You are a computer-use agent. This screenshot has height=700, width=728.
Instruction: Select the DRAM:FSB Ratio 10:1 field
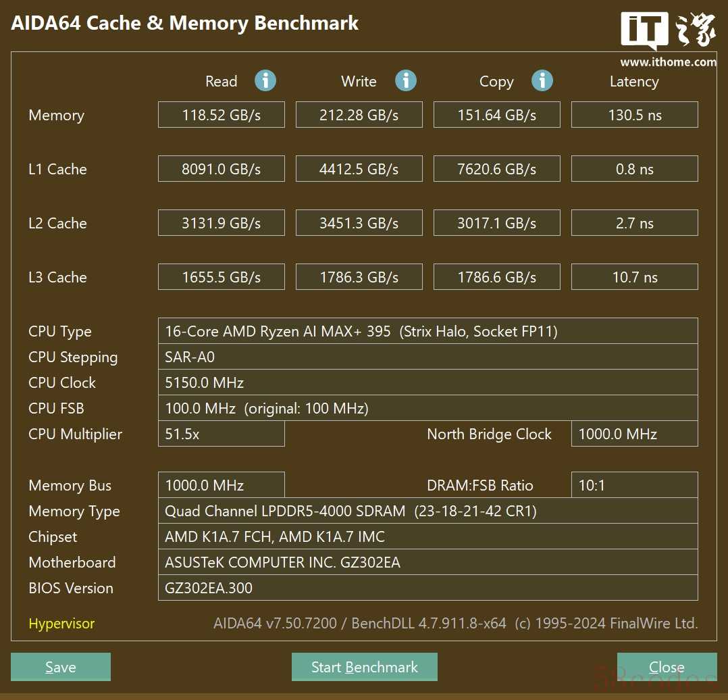pos(635,485)
